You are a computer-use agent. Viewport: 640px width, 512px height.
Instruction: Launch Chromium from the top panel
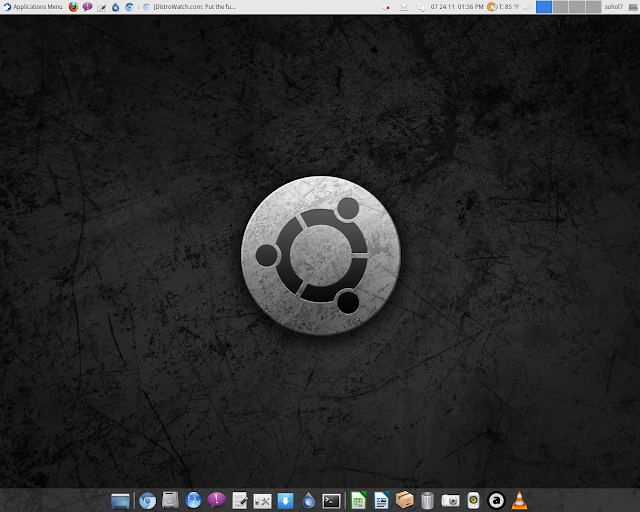click(x=129, y=7)
